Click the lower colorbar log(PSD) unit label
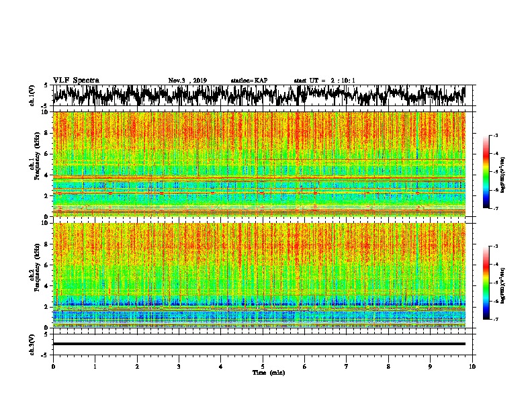Image resolution: width=532 pixels, height=411 pixels. pos(503,285)
